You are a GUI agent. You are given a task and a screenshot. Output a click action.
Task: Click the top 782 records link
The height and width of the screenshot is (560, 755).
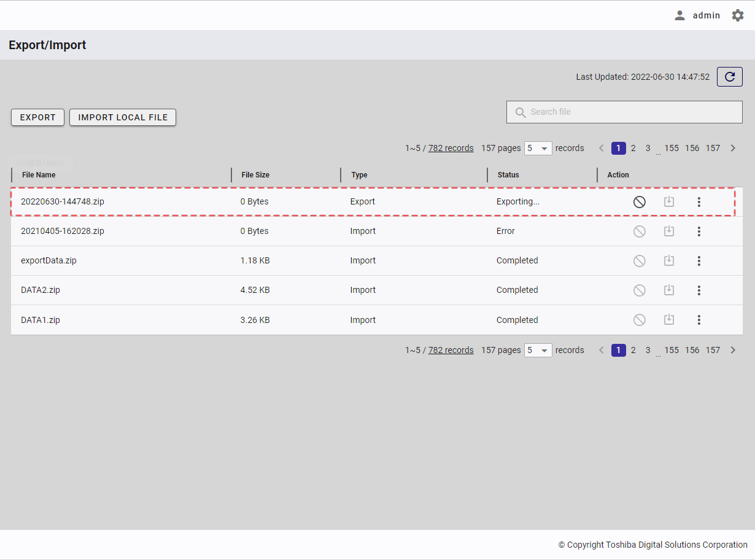451,148
